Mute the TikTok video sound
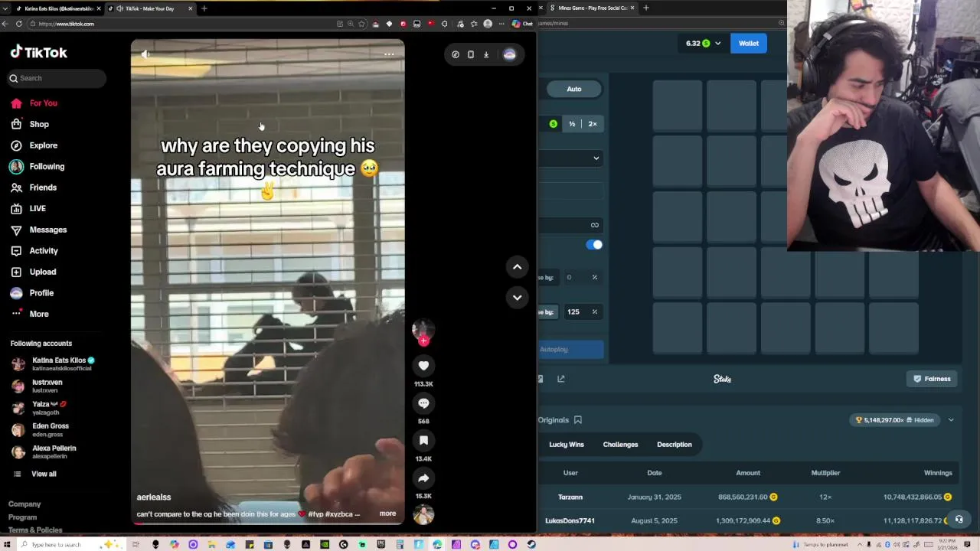 [145, 54]
